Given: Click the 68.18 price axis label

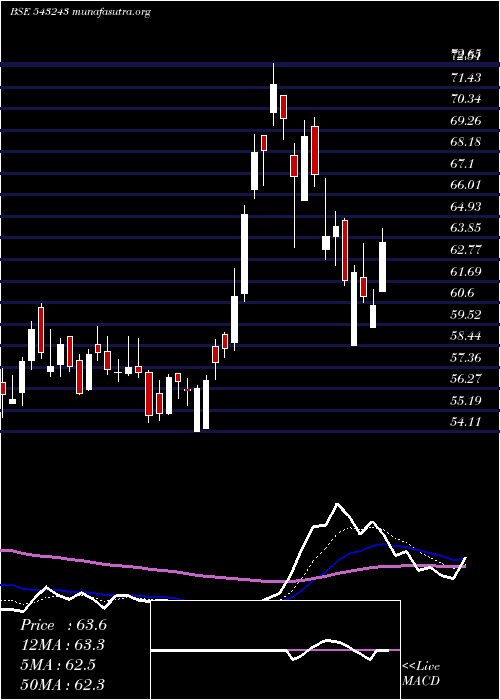Looking at the screenshot, I should [x=466, y=142].
